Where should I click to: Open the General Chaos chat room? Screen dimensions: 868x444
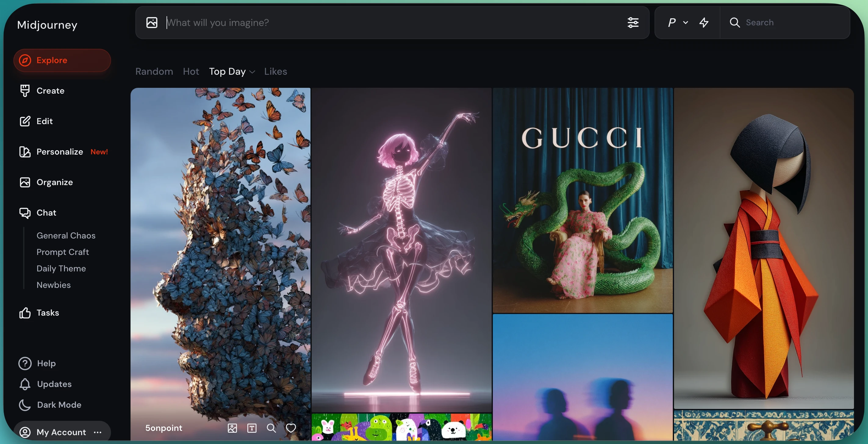[66, 235]
